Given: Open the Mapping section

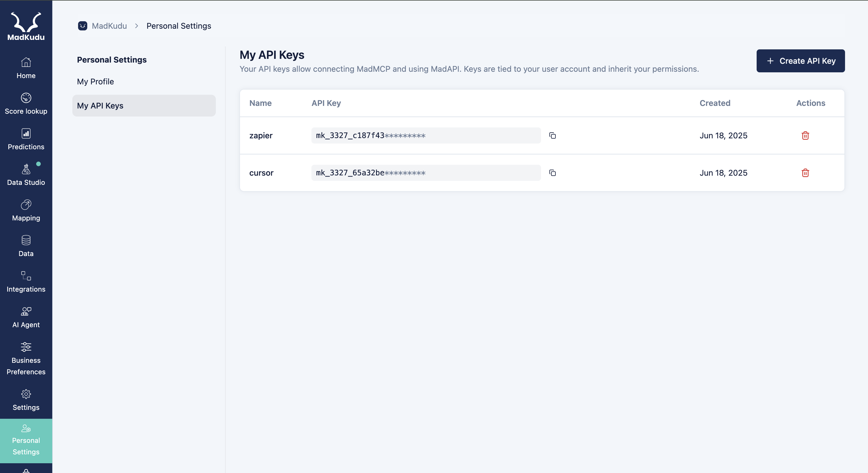Looking at the screenshot, I should [26, 211].
